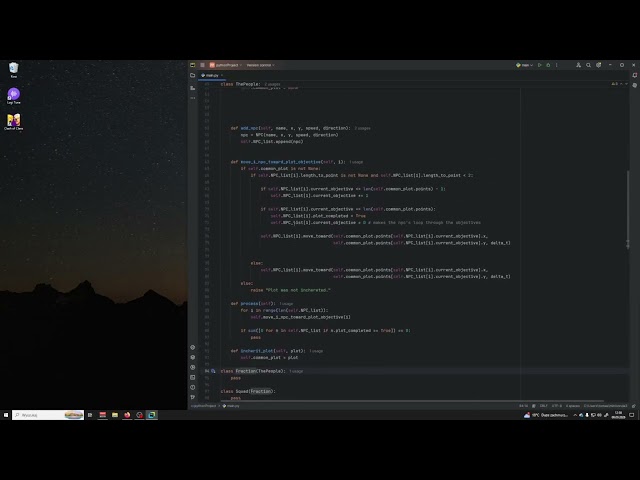Screen dimensions: 640x480
Task: Select the main.py editor tab
Action: coord(210,76)
